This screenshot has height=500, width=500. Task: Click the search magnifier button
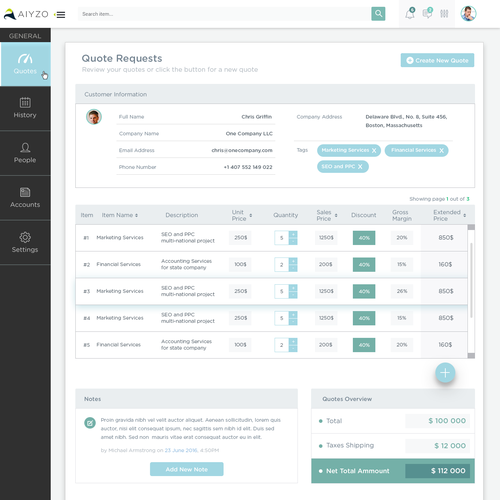coord(378,14)
